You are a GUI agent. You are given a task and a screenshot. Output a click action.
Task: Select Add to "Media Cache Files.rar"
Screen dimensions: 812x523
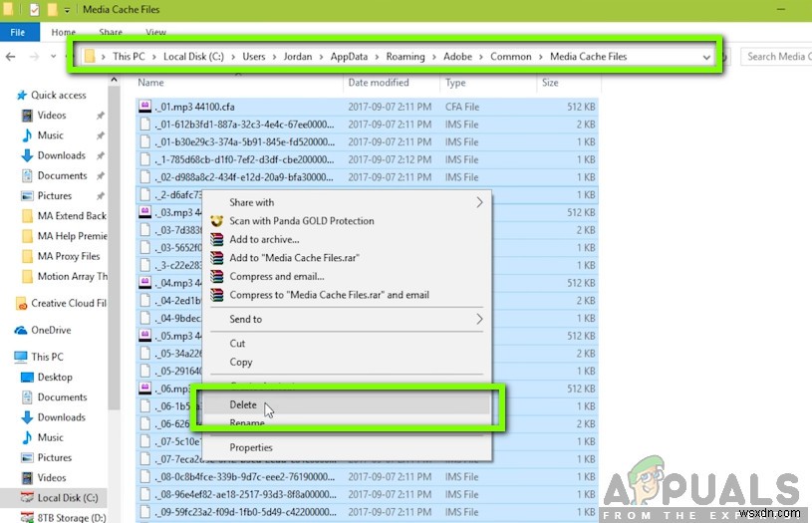(347, 258)
